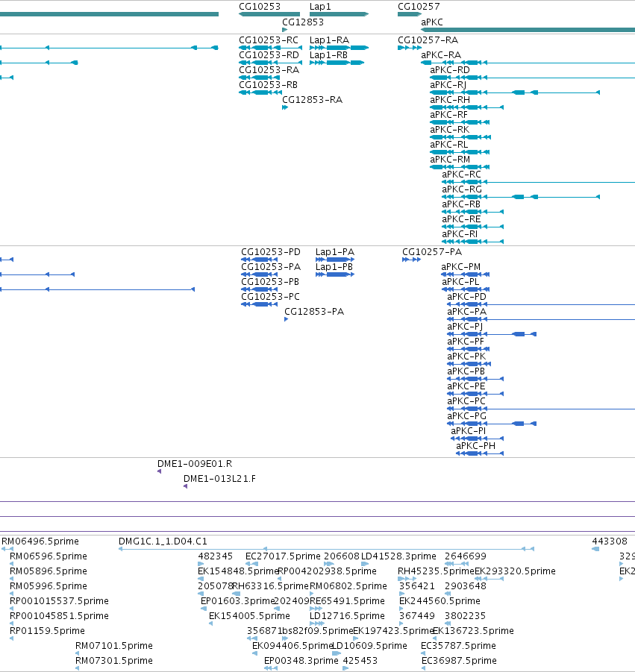
Task: Click protein aPKC-PB
Action: pyautogui.click(x=466, y=371)
